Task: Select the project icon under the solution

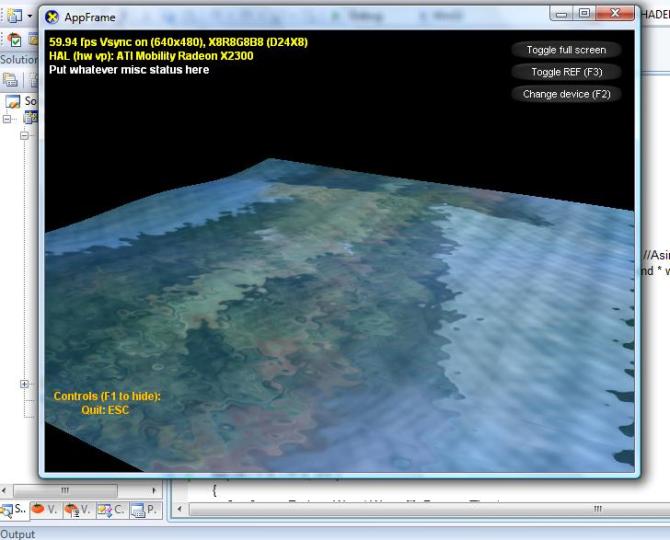Action: (31, 117)
